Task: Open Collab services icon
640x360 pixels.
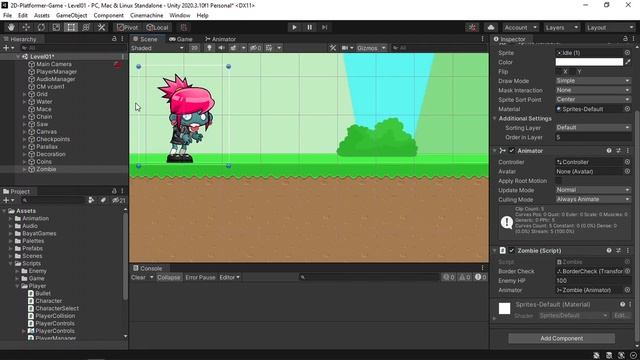Action: [473, 27]
